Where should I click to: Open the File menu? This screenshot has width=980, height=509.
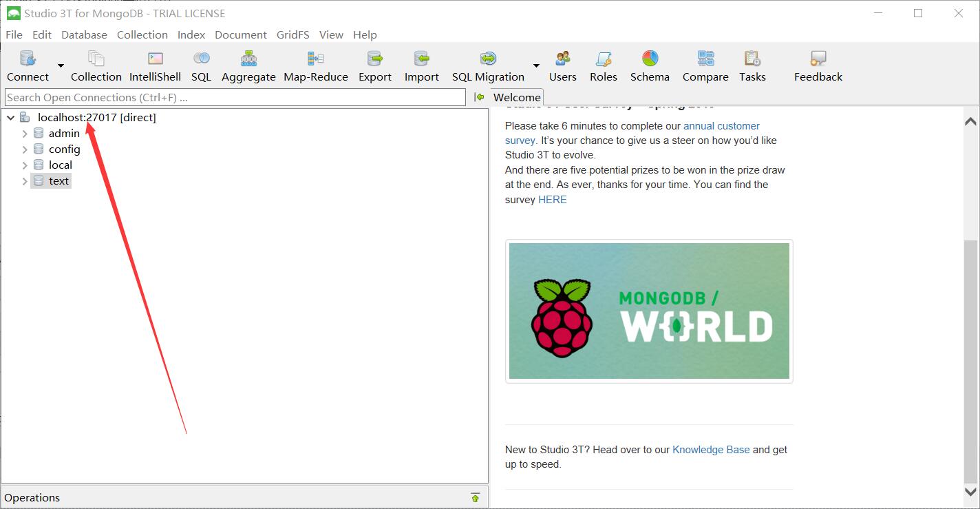tap(14, 34)
